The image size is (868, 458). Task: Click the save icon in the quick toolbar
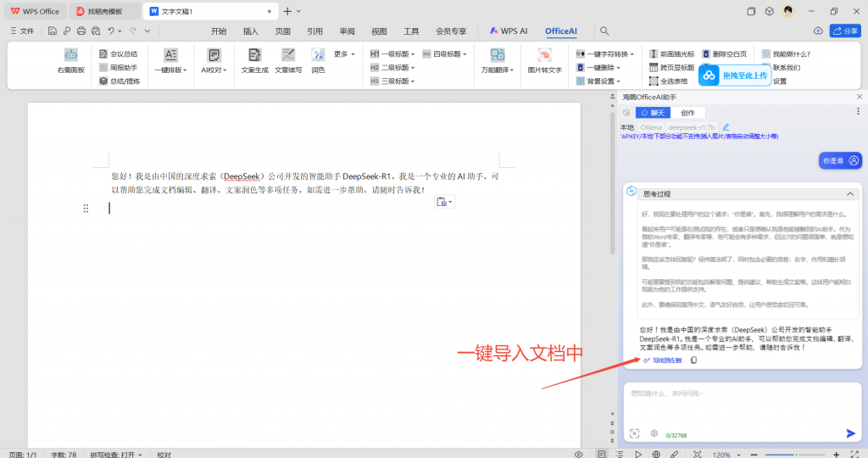tap(52, 31)
